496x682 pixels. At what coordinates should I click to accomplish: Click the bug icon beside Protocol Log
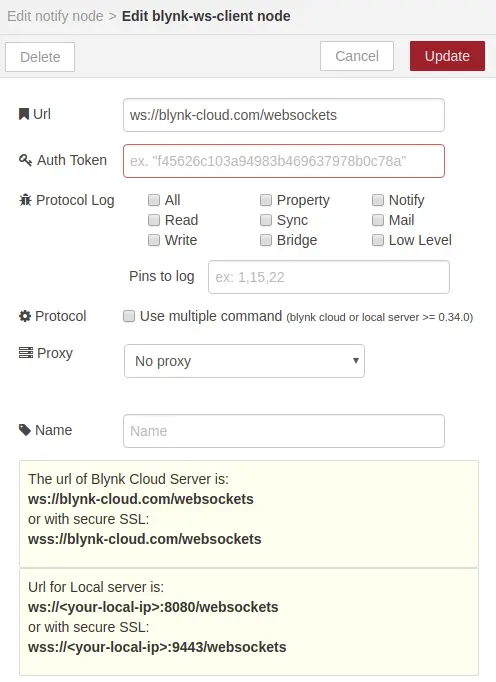click(25, 200)
